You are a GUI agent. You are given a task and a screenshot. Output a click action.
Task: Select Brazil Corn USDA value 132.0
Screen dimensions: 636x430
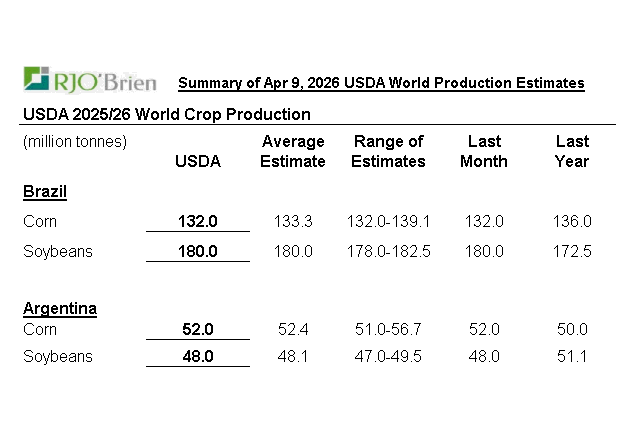pyautogui.click(x=198, y=221)
